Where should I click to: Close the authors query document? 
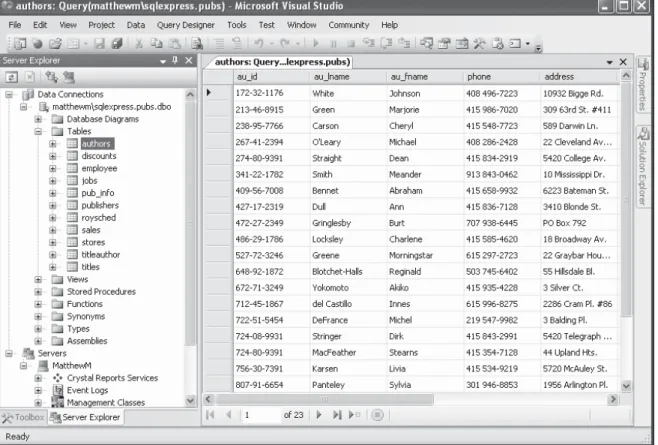tap(623, 62)
